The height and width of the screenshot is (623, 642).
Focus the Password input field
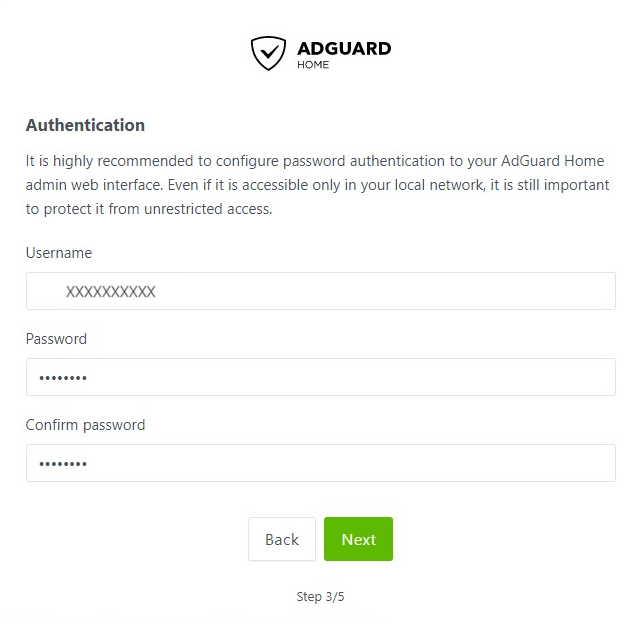point(321,377)
